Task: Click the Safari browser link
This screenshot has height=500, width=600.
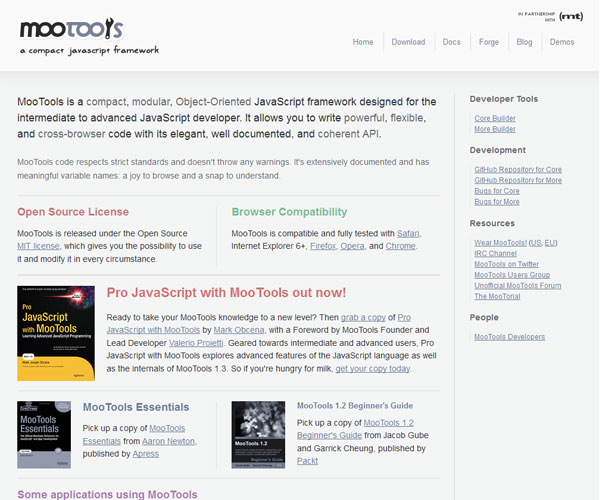Action: [x=408, y=233]
